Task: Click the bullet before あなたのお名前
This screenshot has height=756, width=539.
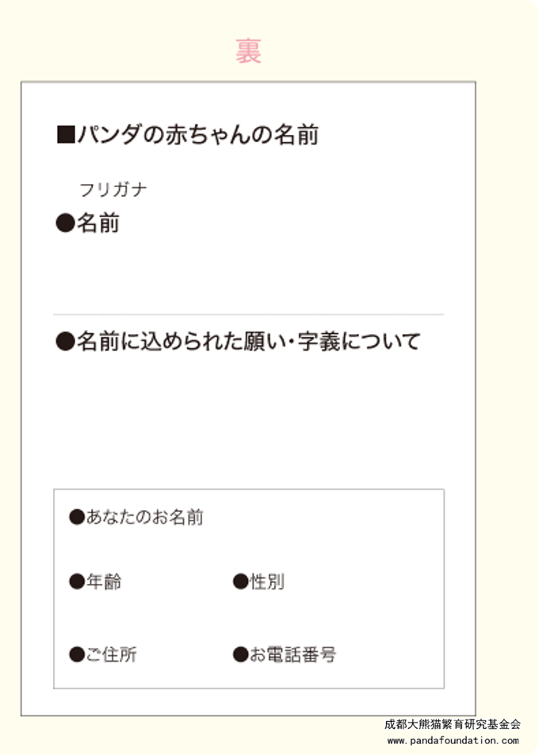Action: 76,518
